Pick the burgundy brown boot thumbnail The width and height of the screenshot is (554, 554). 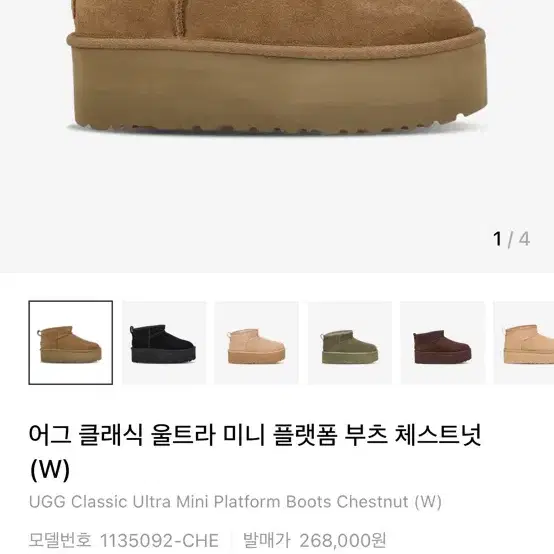tap(443, 342)
